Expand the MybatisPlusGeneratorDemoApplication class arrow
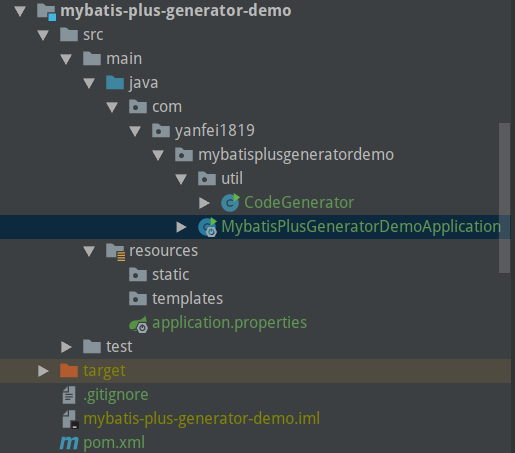 (x=181, y=227)
